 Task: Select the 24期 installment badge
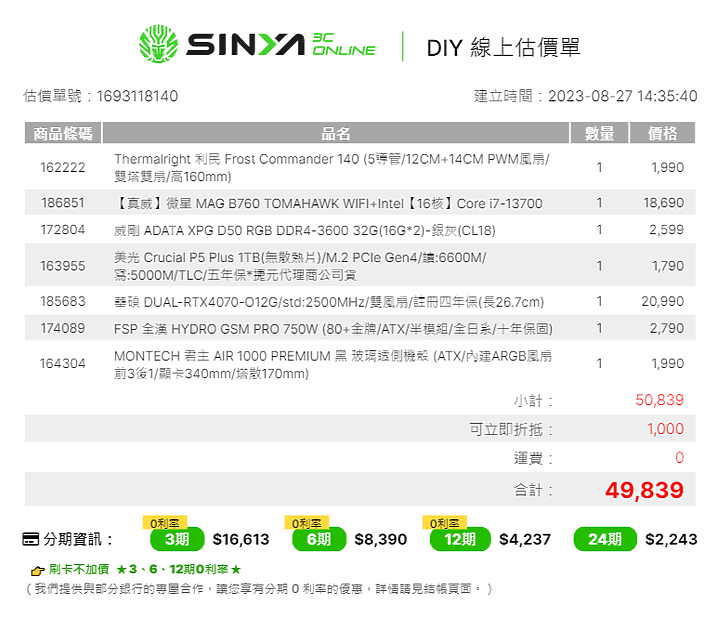[605, 539]
